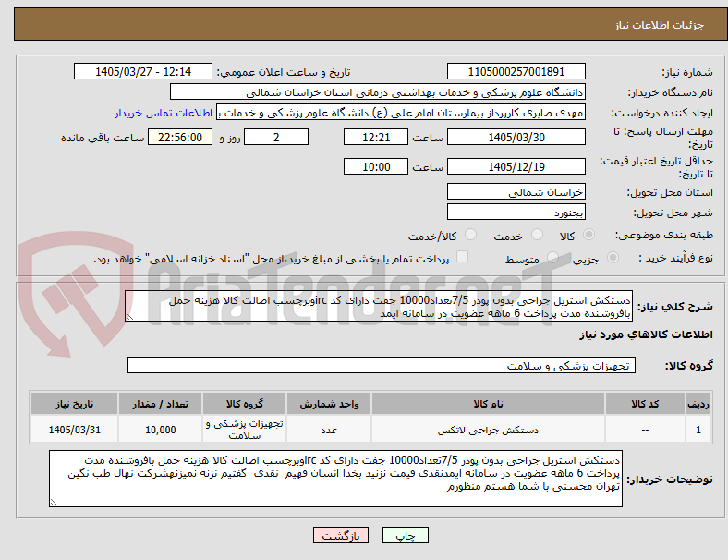Click the product code cell showing --
The width and height of the screenshot is (728, 560).
pos(645,430)
